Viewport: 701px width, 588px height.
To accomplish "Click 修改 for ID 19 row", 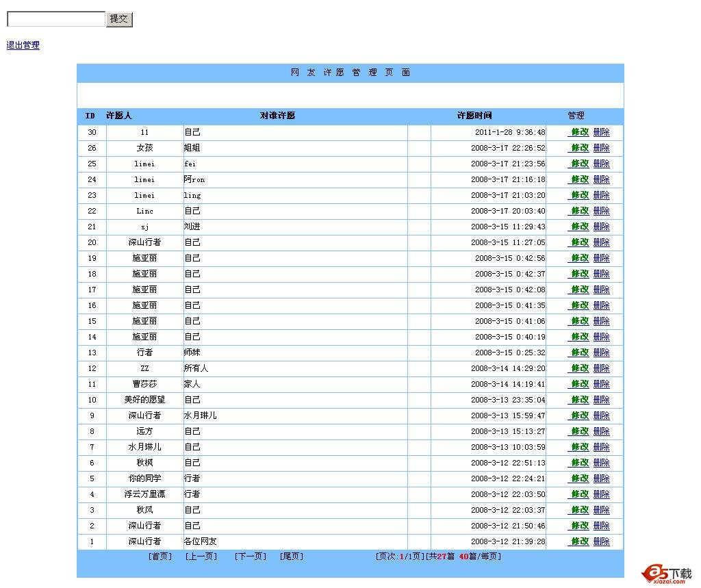I will pos(580,258).
